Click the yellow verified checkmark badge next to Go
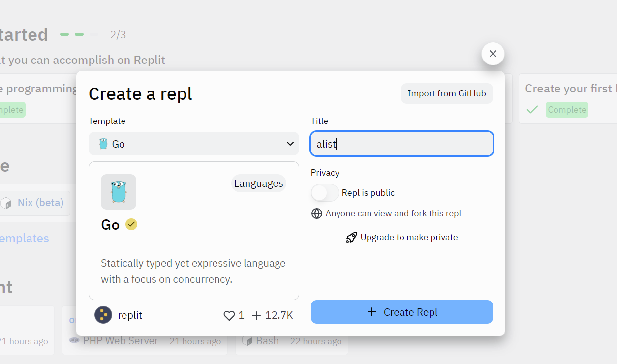The image size is (617, 364). click(131, 224)
